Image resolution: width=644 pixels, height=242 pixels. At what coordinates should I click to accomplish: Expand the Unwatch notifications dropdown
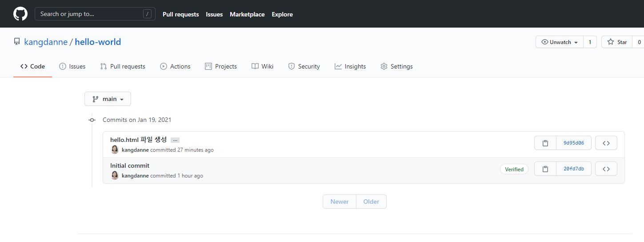(x=560, y=42)
